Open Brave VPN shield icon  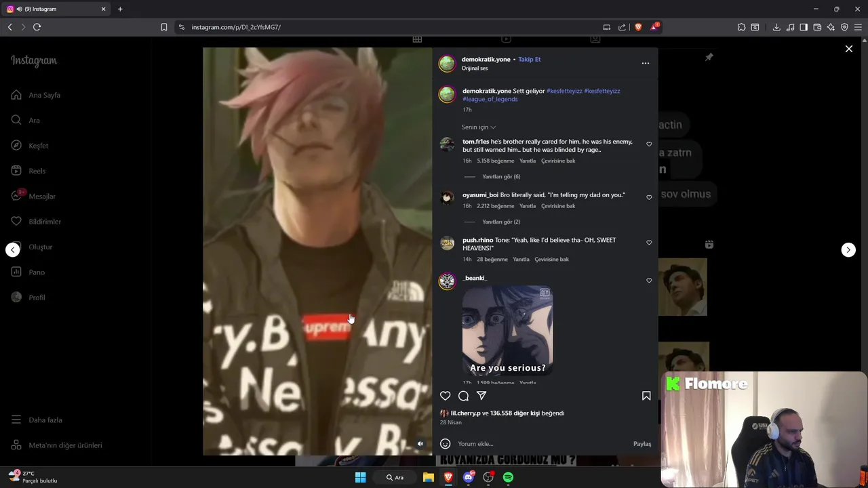844,27
